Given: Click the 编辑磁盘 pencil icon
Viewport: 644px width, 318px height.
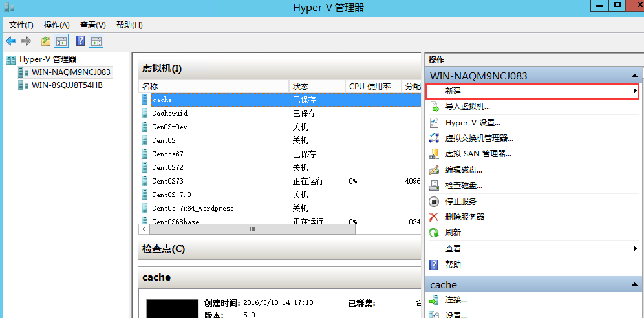Looking at the screenshot, I should click(x=434, y=170).
